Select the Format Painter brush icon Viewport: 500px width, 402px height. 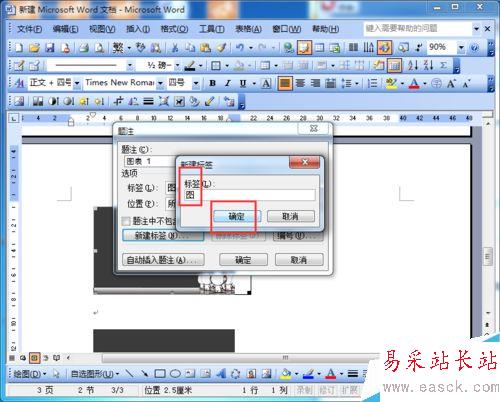[221, 48]
